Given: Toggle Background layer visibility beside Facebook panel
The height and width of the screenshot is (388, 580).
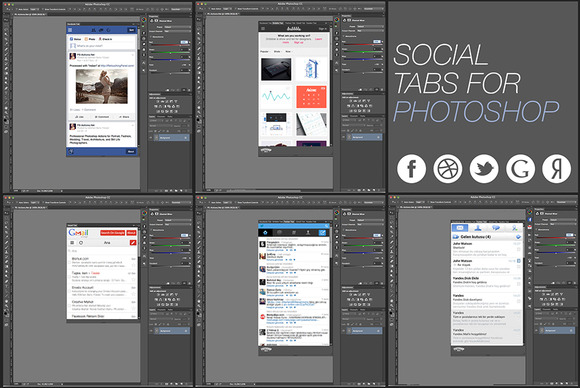Looking at the screenshot, I should pos(151,138).
